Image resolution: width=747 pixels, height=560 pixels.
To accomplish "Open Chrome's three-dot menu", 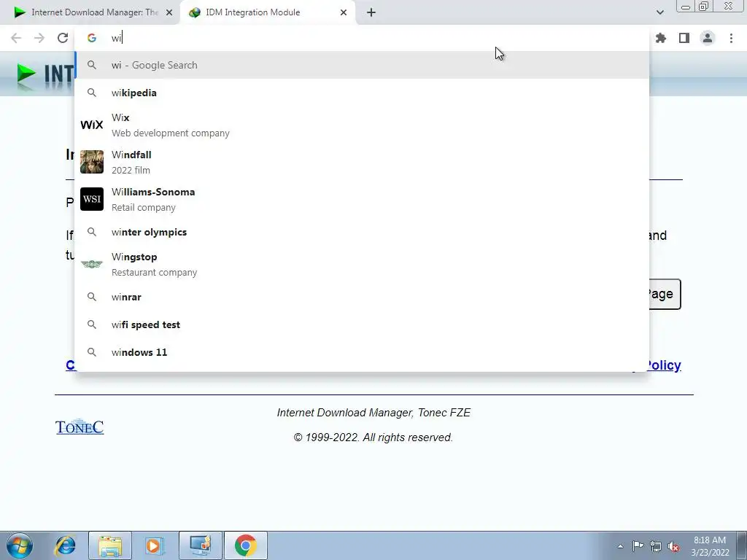I will click(x=731, y=38).
